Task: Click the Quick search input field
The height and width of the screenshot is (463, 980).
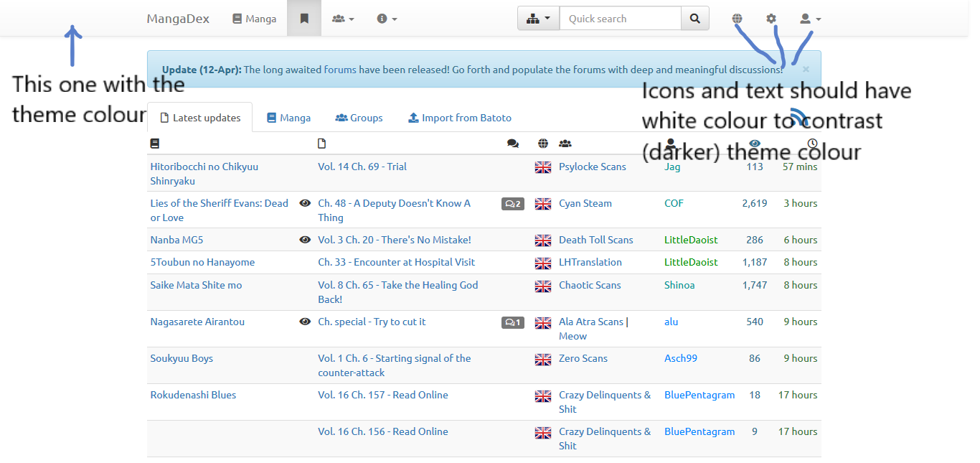Action: (x=620, y=19)
